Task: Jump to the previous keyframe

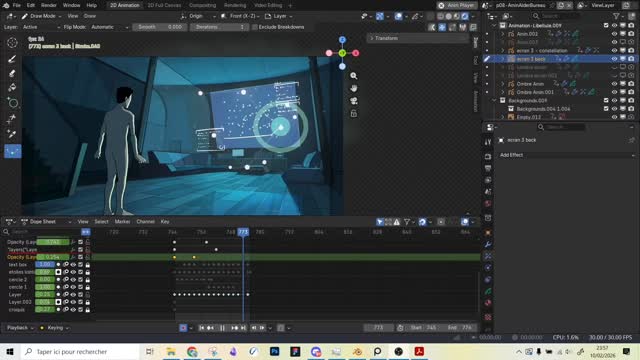Action: 211,328
